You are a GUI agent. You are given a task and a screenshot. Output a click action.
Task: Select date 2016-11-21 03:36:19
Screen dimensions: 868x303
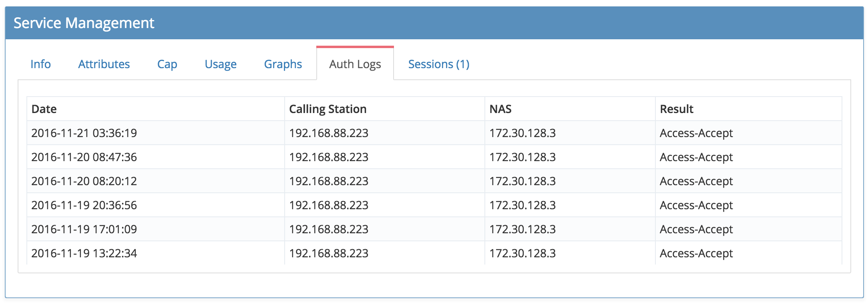point(84,133)
